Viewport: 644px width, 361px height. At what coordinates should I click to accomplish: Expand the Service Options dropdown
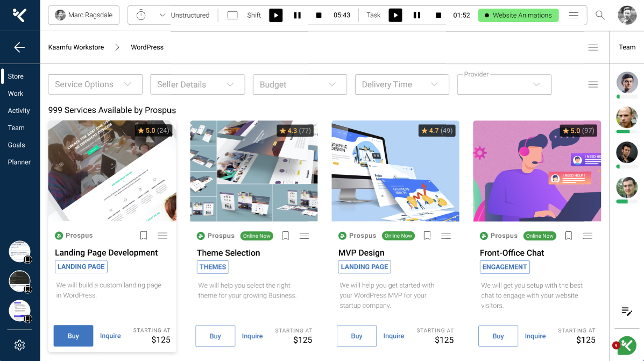(x=95, y=84)
